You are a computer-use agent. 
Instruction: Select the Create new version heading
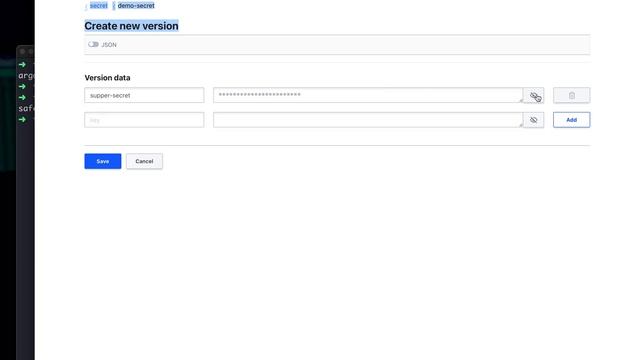131,26
